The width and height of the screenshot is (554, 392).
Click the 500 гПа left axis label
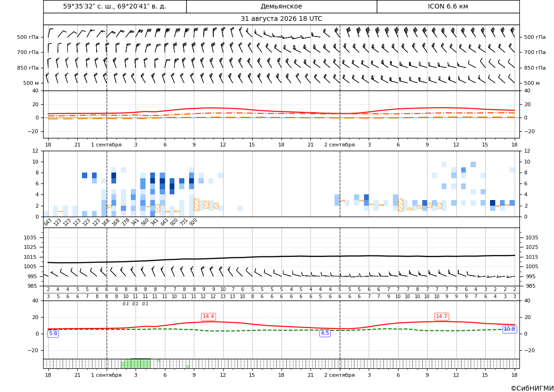[28, 37]
